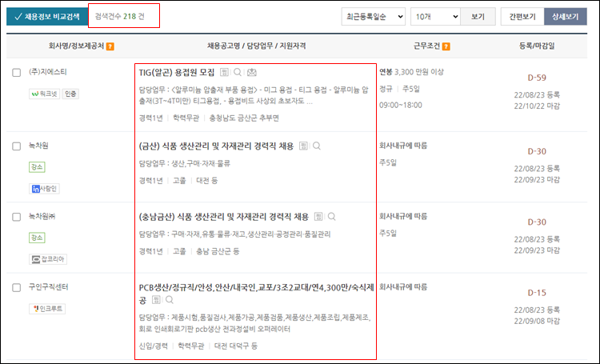The image size is (600, 364).
Task: Click the 보기 button
Action: click(x=478, y=17)
